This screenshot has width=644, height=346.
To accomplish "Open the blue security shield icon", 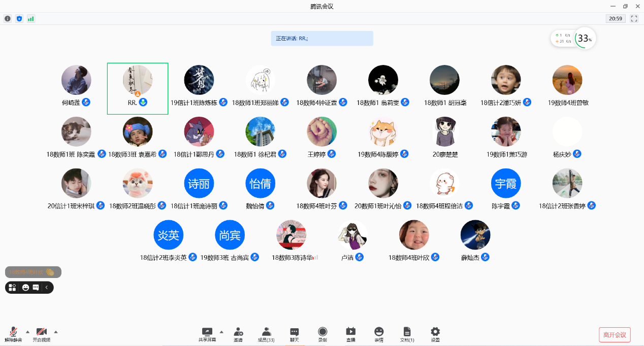I will 19,19.
